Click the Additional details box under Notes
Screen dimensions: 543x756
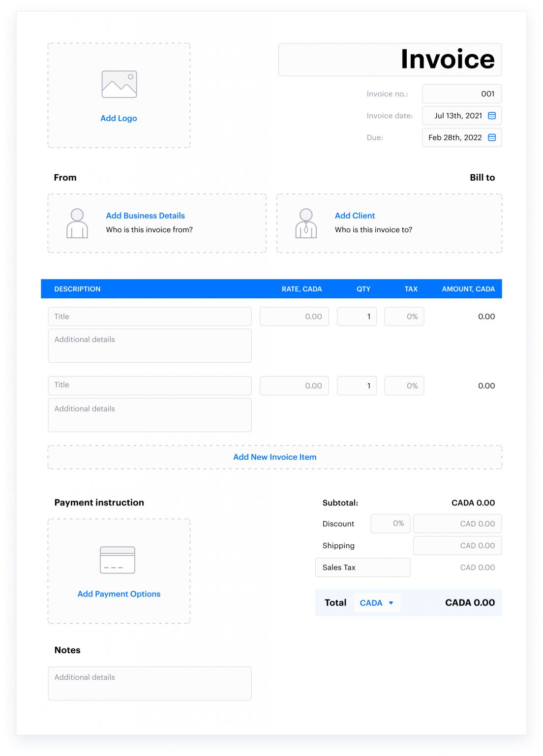pos(150,683)
